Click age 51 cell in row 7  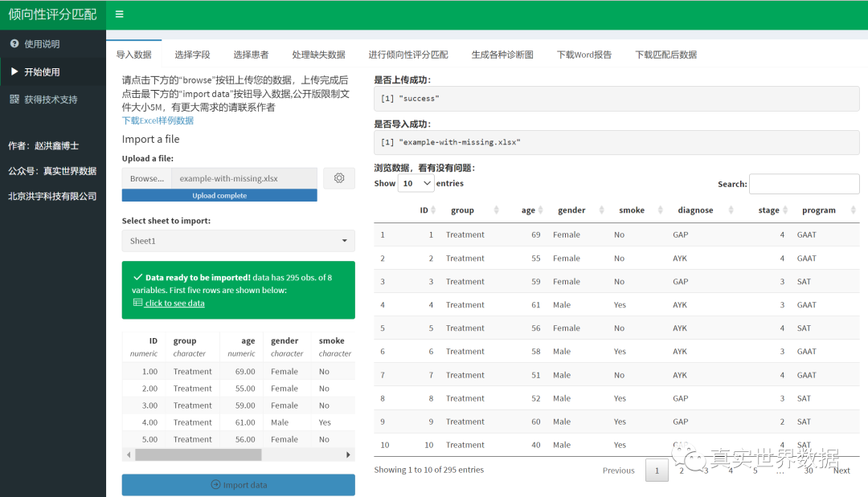(536, 375)
